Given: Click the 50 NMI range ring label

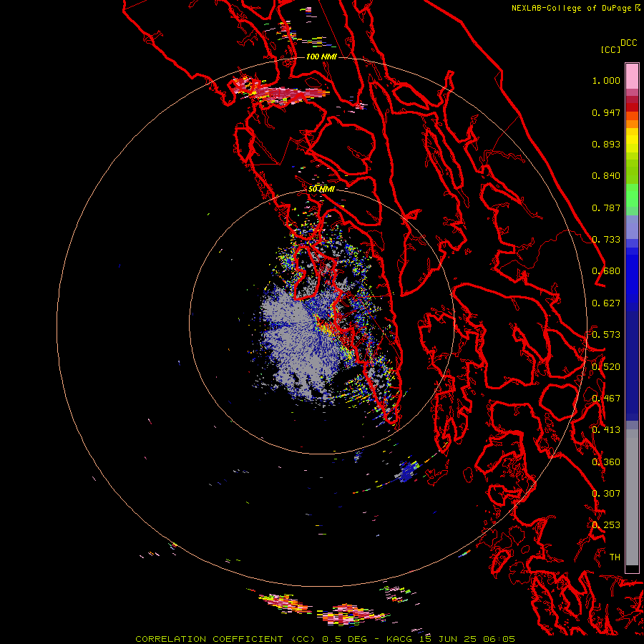Looking at the screenshot, I should pyautogui.click(x=321, y=189).
